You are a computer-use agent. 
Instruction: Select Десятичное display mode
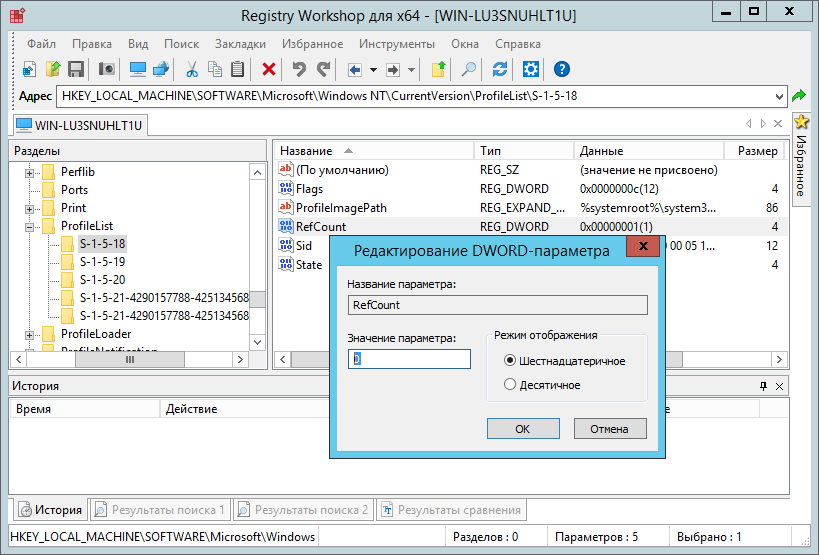click(x=542, y=385)
